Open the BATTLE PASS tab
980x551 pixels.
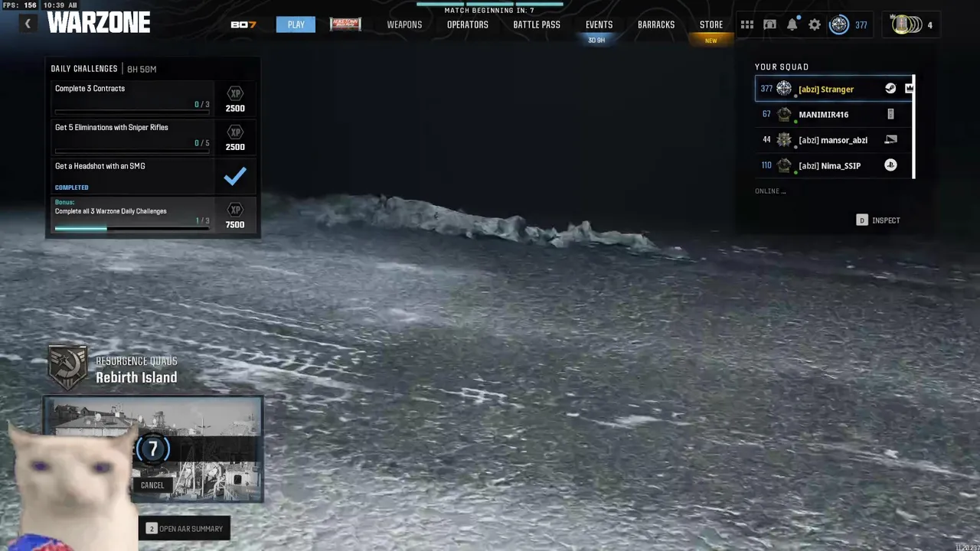(x=537, y=24)
